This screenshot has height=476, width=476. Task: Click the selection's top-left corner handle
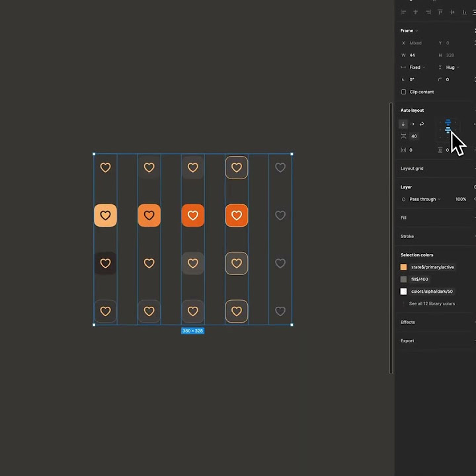(94, 154)
